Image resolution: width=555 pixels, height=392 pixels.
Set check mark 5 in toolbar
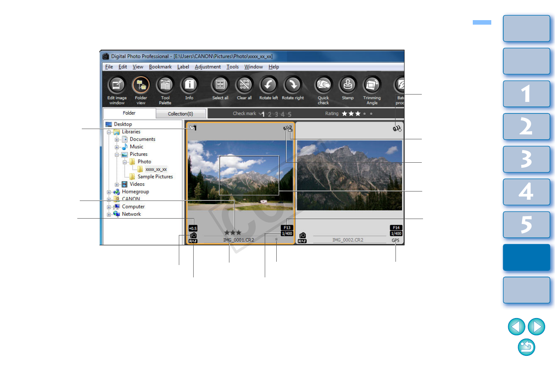(x=289, y=114)
